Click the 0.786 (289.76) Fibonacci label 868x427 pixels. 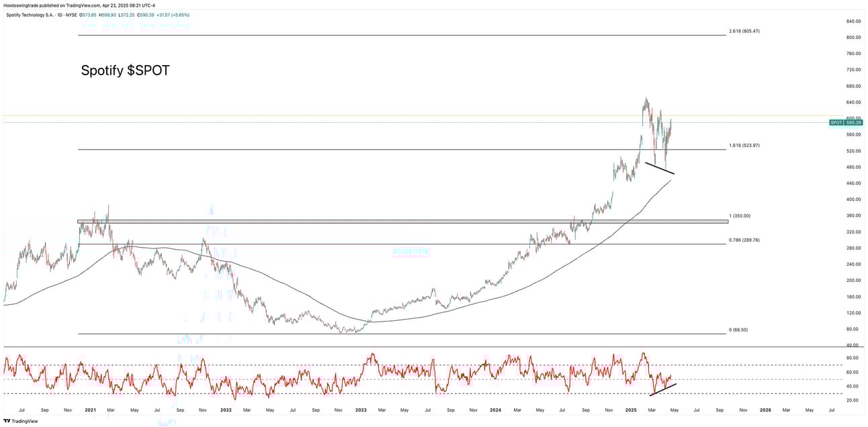pyautogui.click(x=744, y=240)
